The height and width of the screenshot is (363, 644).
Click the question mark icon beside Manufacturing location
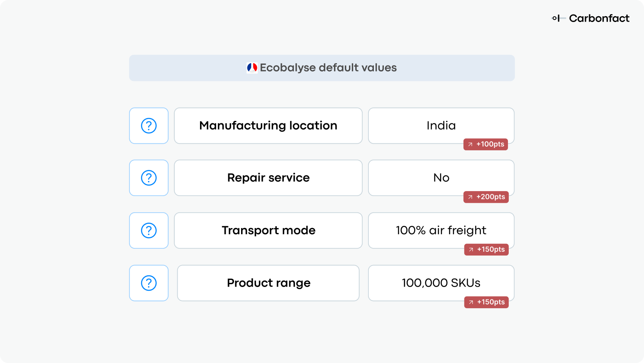click(x=149, y=125)
